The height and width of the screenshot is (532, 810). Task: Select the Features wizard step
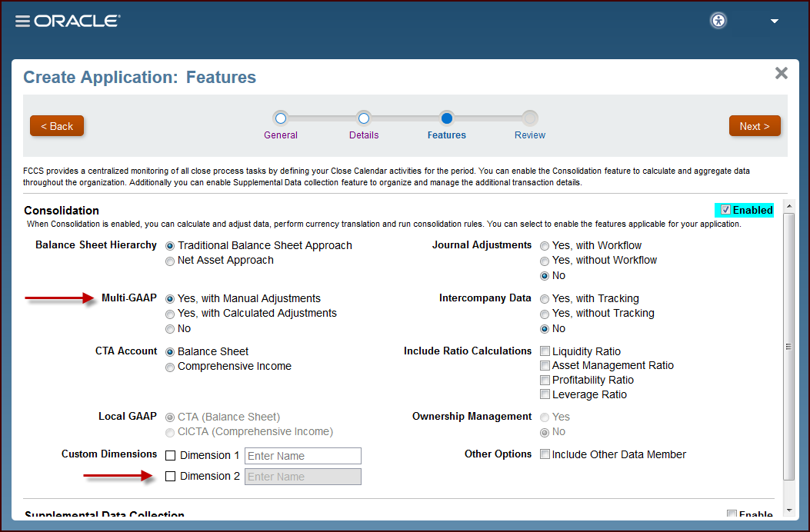446,135
